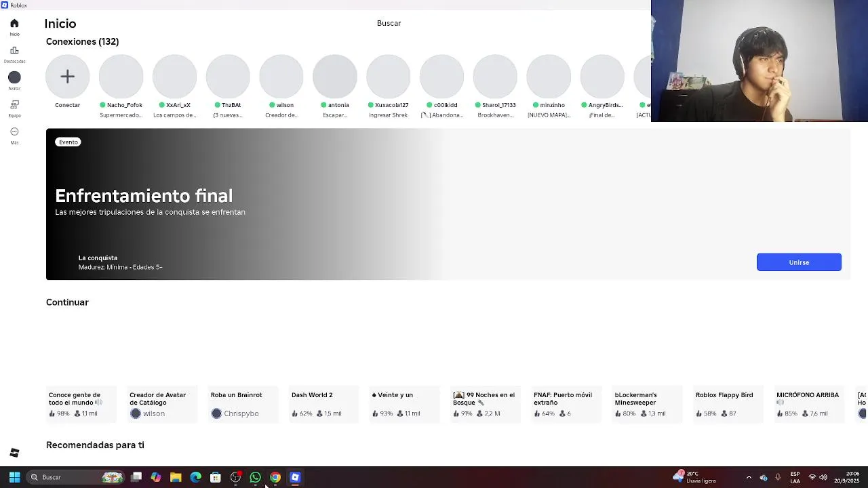Expand the hidden system tray icons
This screenshot has height=488, width=868.
(x=749, y=477)
